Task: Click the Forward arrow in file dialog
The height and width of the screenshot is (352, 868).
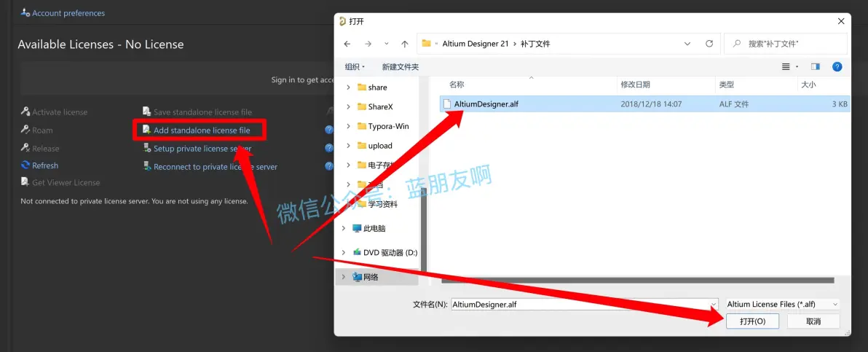Action: point(368,44)
